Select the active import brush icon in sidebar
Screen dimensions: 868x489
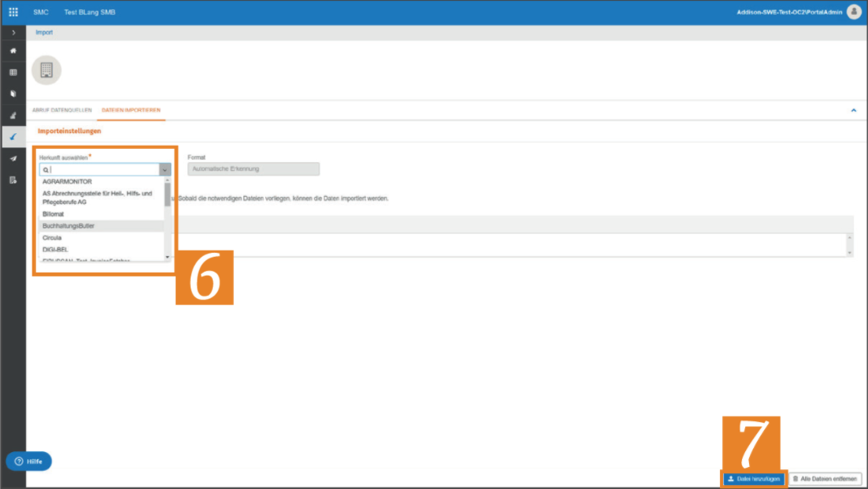pyautogui.click(x=13, y=136)
